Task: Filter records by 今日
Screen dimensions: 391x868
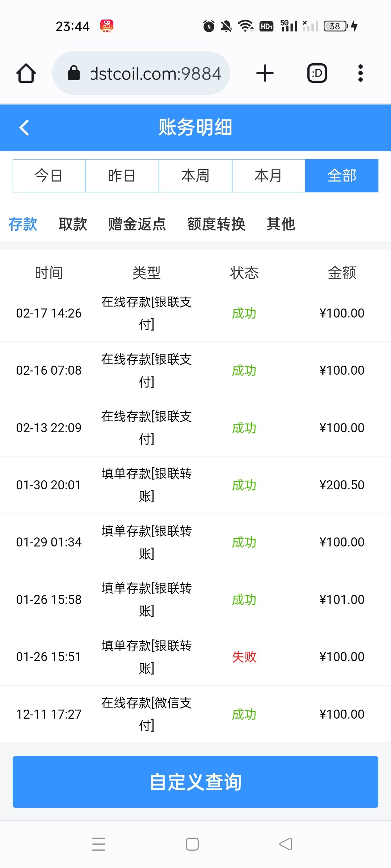Action: click(49, 176)
